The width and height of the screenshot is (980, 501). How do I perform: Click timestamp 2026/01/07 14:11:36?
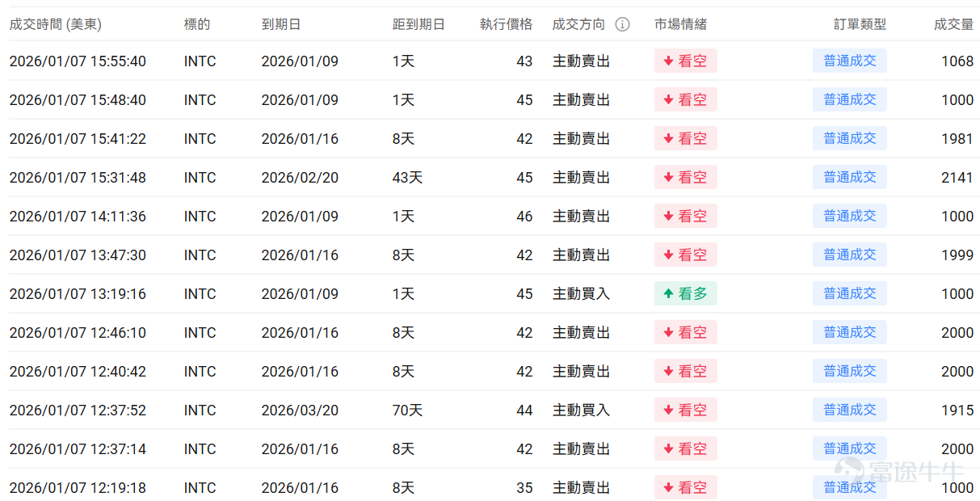point(78,217)
